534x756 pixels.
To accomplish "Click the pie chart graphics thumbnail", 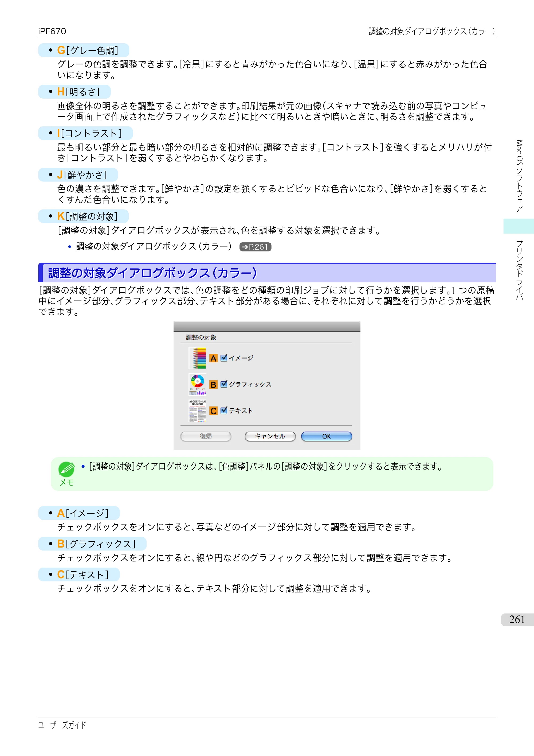I will (x=197, y=384).
